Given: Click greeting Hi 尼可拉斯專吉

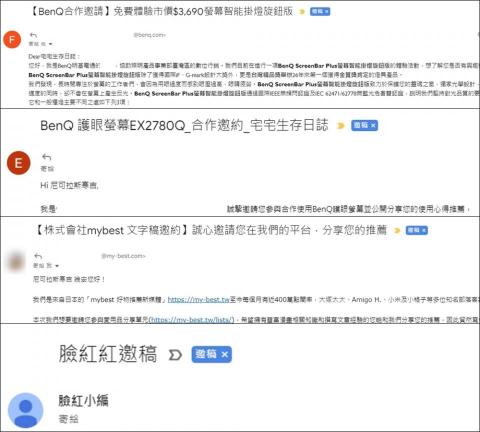Looking at the screenshot, I should (x=69, y=185).
